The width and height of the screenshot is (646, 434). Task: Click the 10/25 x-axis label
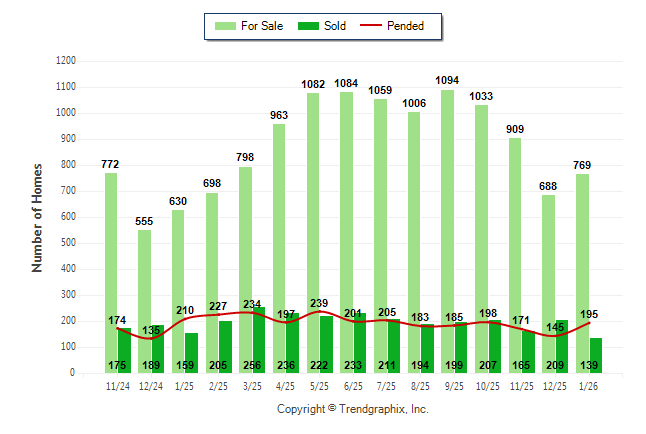coord(487,385)
